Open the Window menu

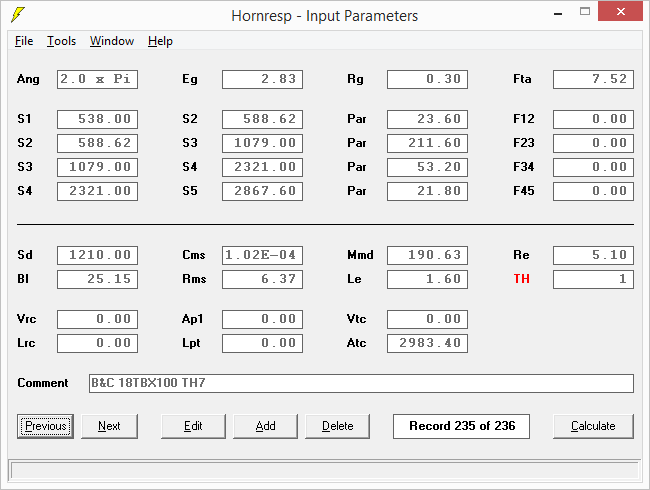112,41
